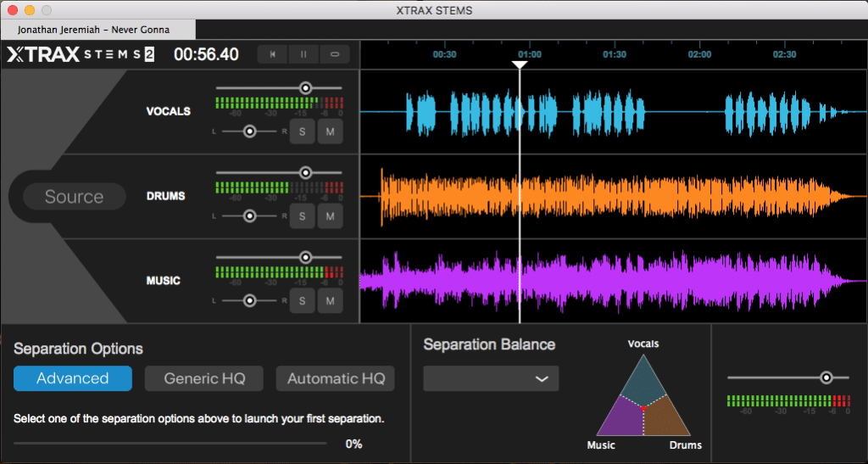The width and height of the screenshot is (868, 464).
Task: Solo the Drums track
Action: click(303, 216)
